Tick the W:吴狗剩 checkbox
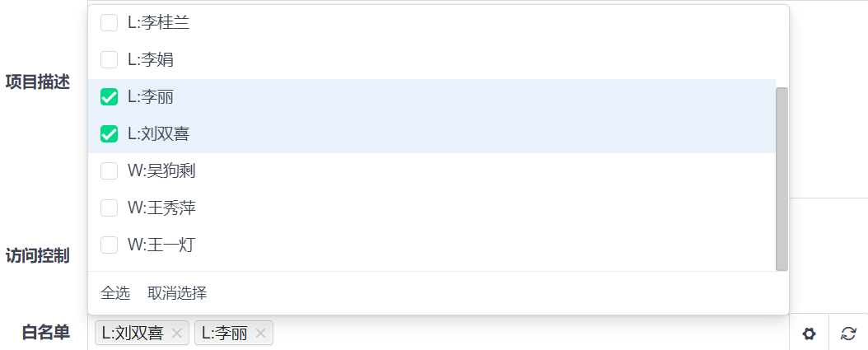Screen dimensions: 868x350 point(109,171)
